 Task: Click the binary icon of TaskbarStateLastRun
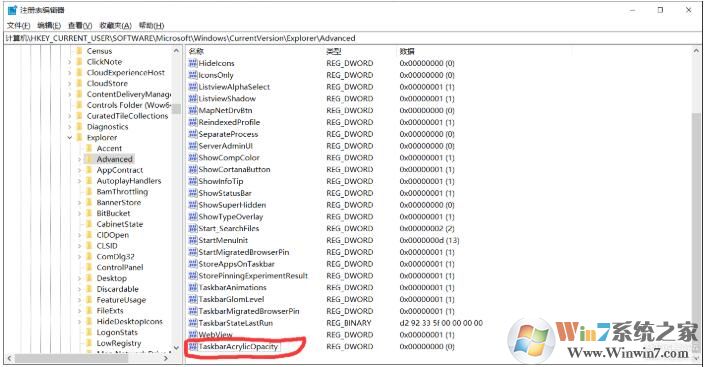(193, 323)
